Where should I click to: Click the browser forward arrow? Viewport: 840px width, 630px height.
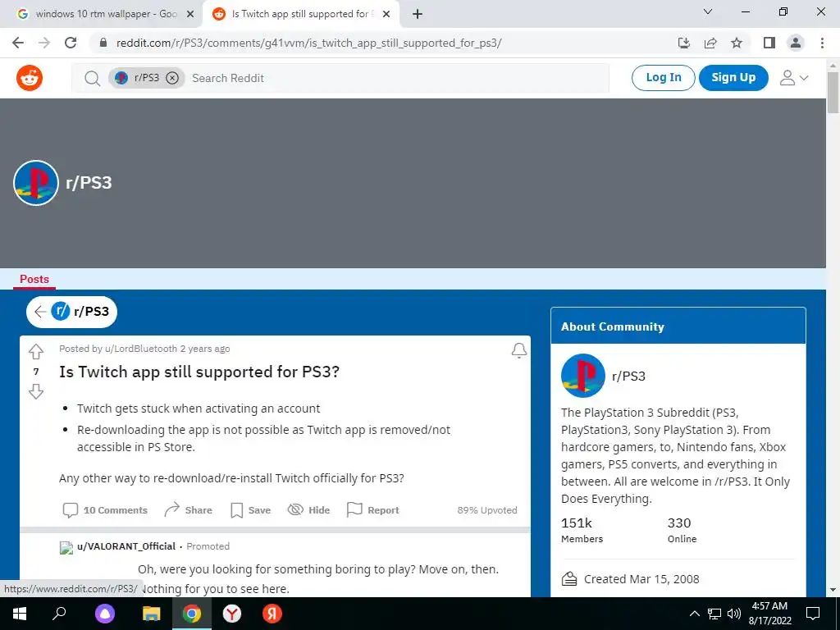point(44,43)
